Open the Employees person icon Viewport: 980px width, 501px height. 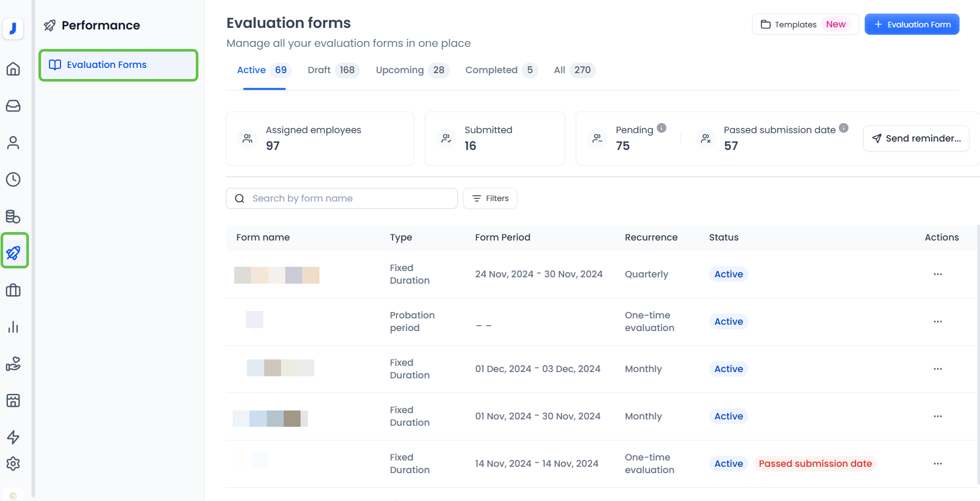pos(13,143)
